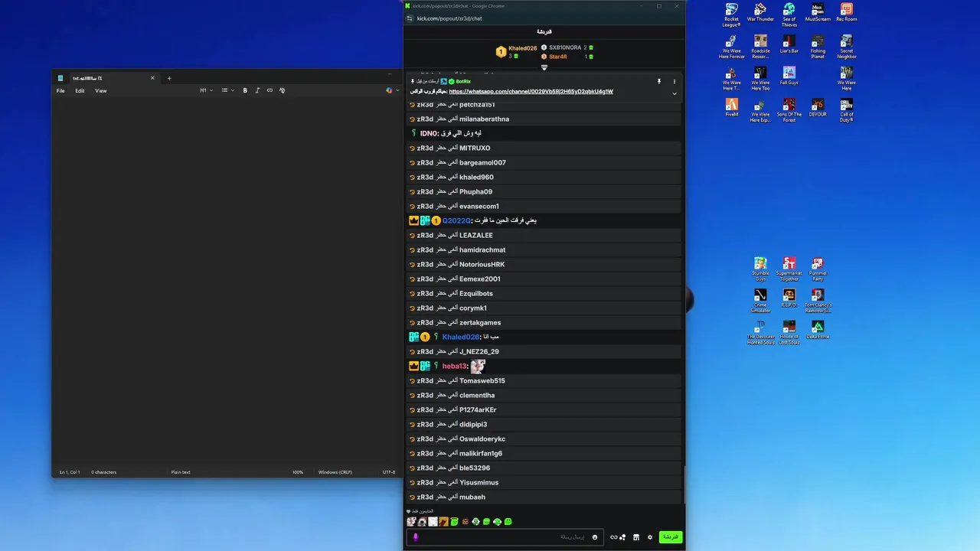Click the infinity points icon in chat

pos(614,537)
